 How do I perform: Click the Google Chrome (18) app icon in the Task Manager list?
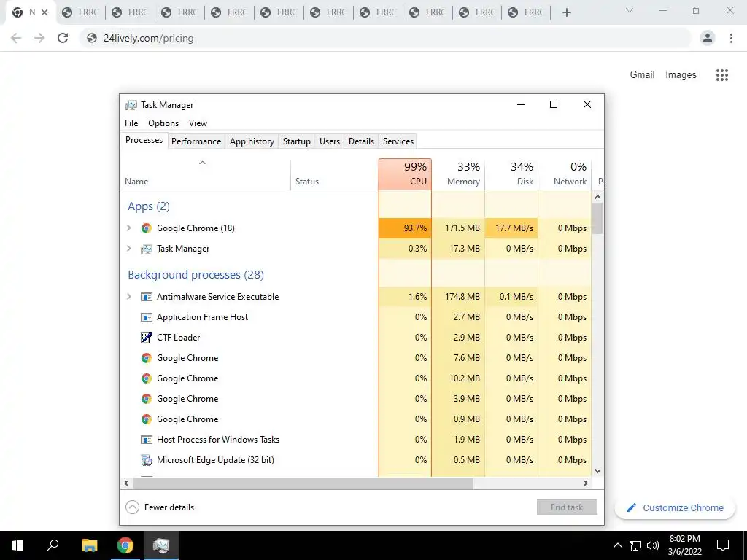tap(146, 228)
